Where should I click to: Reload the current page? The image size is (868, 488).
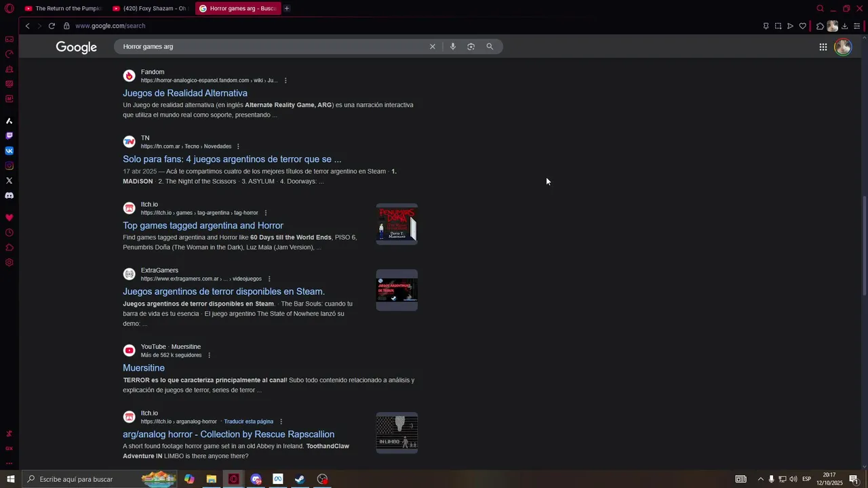(x=52, y=26)
